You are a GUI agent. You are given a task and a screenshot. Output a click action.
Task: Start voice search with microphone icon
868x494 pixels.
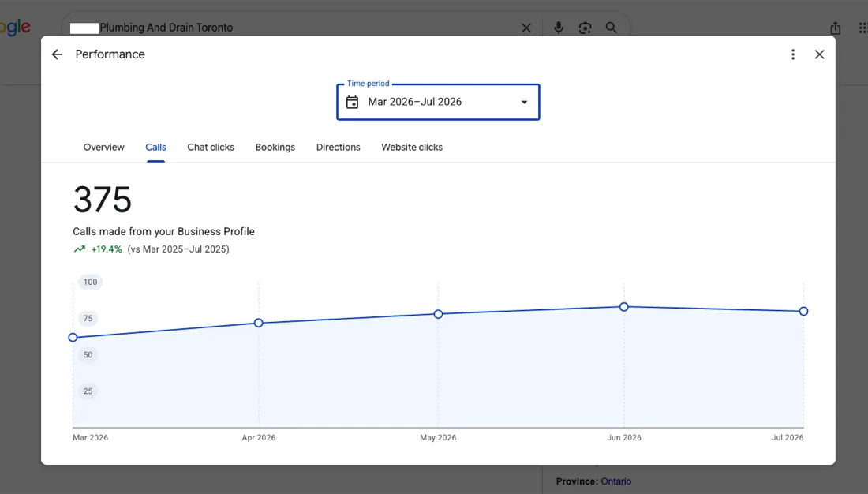point(559,28)
